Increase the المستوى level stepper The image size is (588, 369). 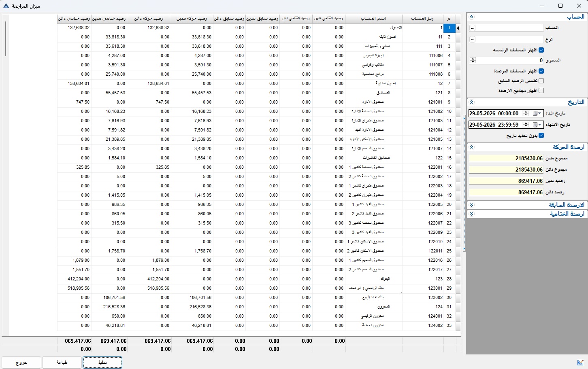click(x=473, y=59)
